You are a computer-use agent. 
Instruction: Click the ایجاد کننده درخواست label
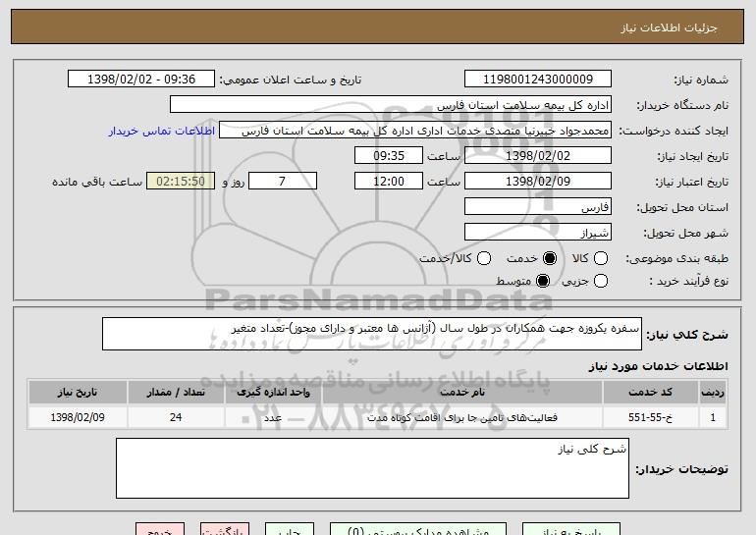[x=674, y=132]
